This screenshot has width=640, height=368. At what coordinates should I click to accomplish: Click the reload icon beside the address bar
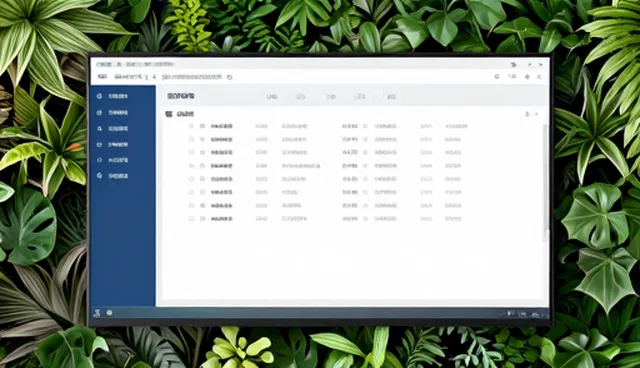(230, 77)
